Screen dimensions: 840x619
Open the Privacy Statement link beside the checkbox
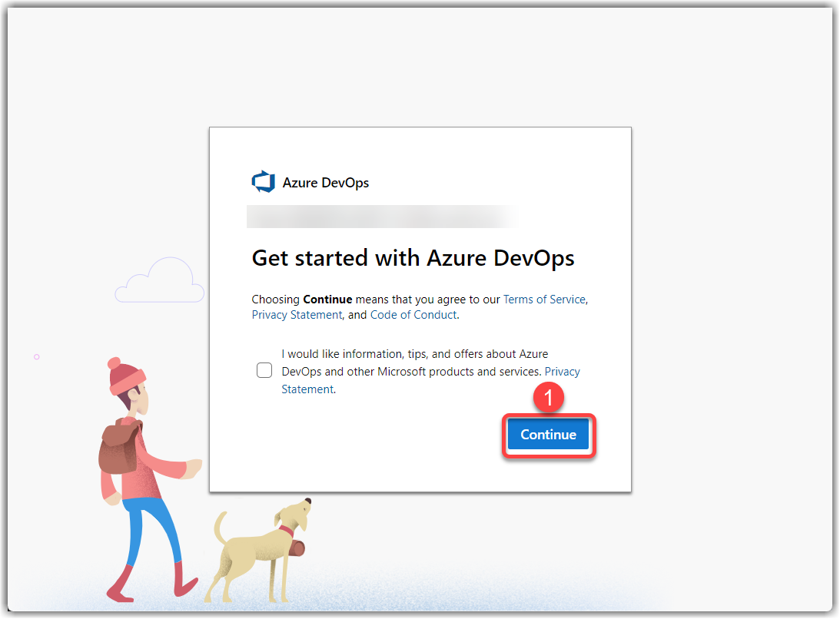coord(563,372)
